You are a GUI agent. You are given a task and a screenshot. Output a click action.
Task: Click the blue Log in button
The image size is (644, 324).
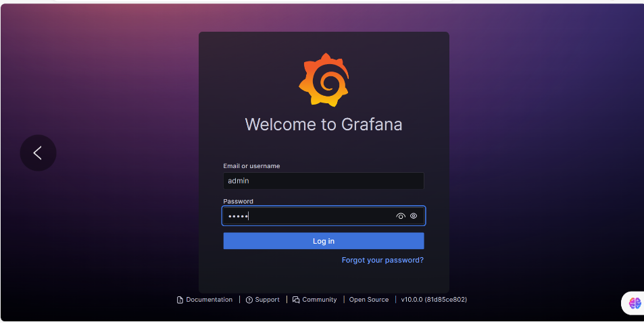tap(324, 241)
